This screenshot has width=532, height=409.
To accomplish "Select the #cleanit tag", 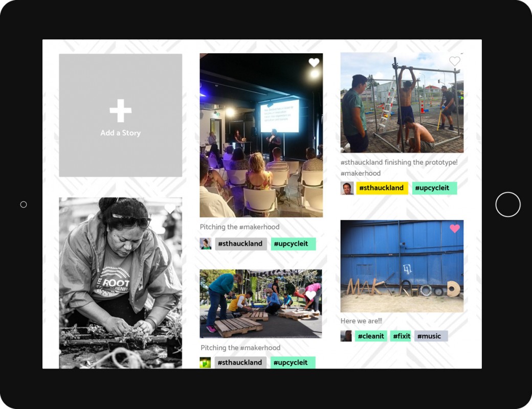I will pos(371,336).
